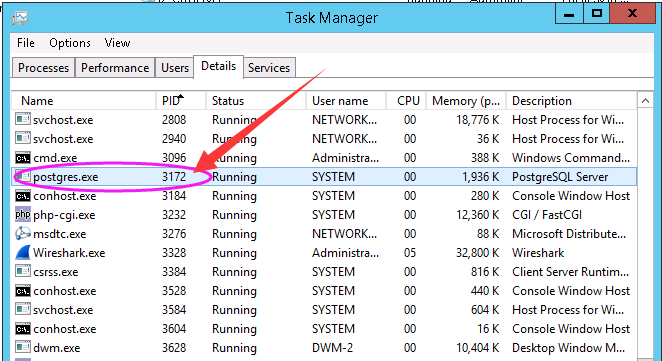This screenshot has width=662, height=361.
Task: Click the conhost.exe icon in PID 3528 row
Action: pyautogui.click(x=23, y=291)
